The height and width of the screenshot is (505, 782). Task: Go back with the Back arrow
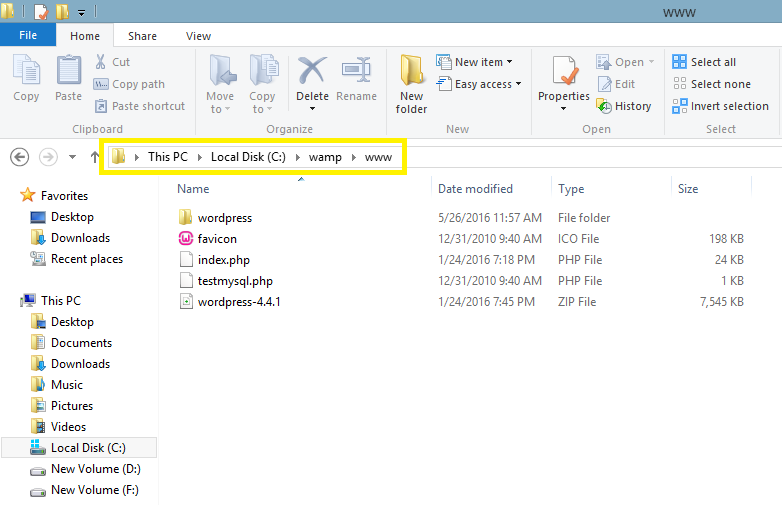[x=19, y=158]
